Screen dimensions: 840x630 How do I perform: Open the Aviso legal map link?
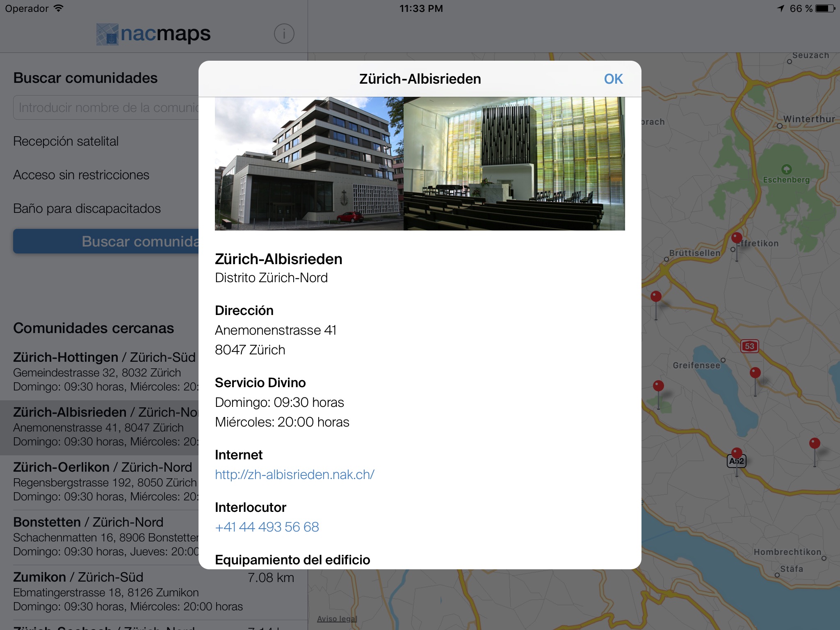(x=337, y=619)
